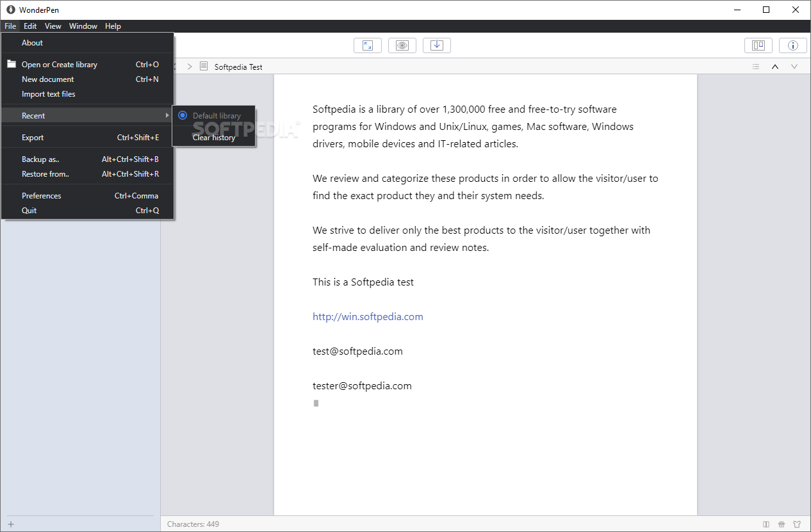811x532 pixels.
Task: Choose About from File menu
Action: tap(88, 43)
